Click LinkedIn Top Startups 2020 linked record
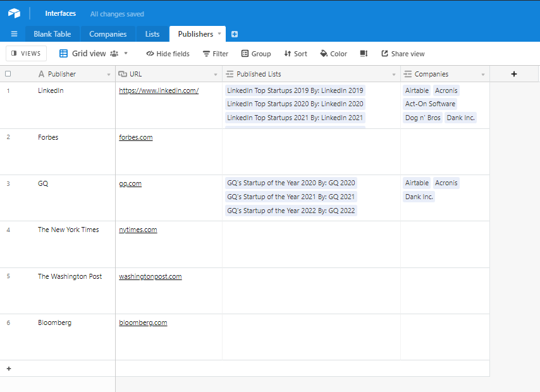The image size is (540, 392). click(295, 104)
